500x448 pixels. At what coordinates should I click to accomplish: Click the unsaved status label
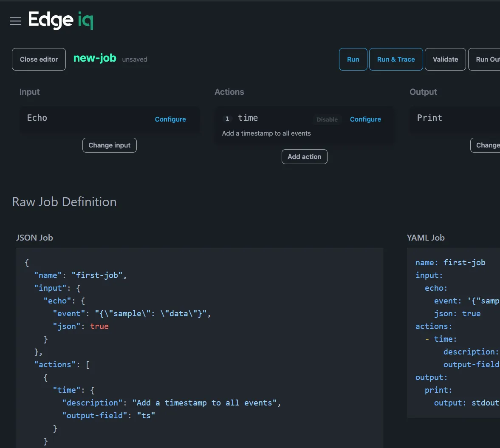coord(135,60)
